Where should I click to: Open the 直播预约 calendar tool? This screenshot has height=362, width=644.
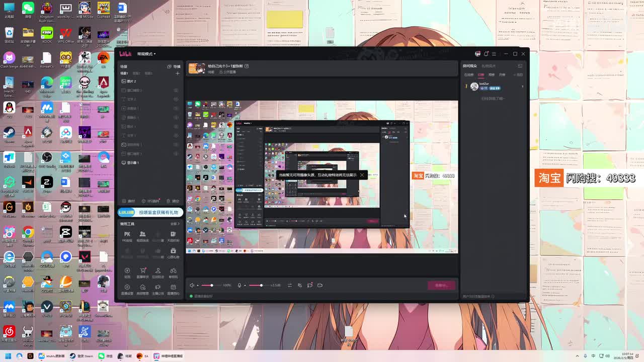173,290
